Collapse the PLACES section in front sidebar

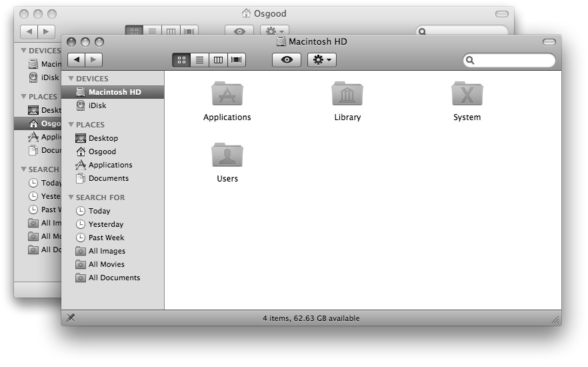pos(71,125)
